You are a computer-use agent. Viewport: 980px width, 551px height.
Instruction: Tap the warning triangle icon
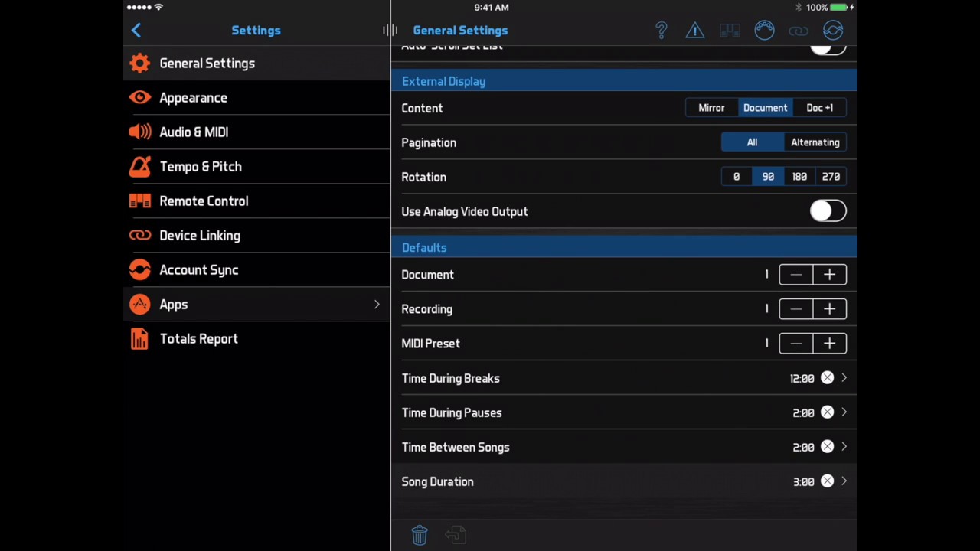[x=695, y=31]
